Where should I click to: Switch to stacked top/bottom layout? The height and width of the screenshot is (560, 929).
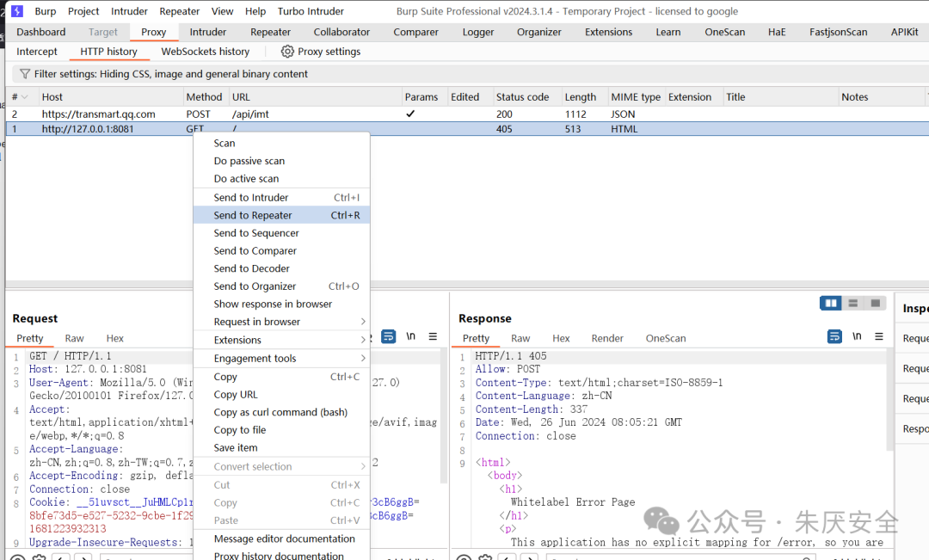tap(853, 304)
